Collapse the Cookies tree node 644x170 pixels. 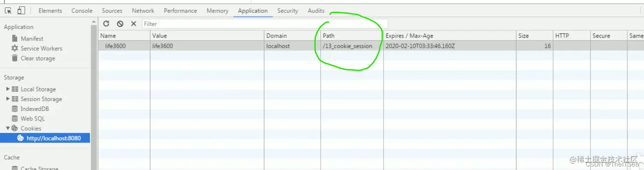[8, 128]
